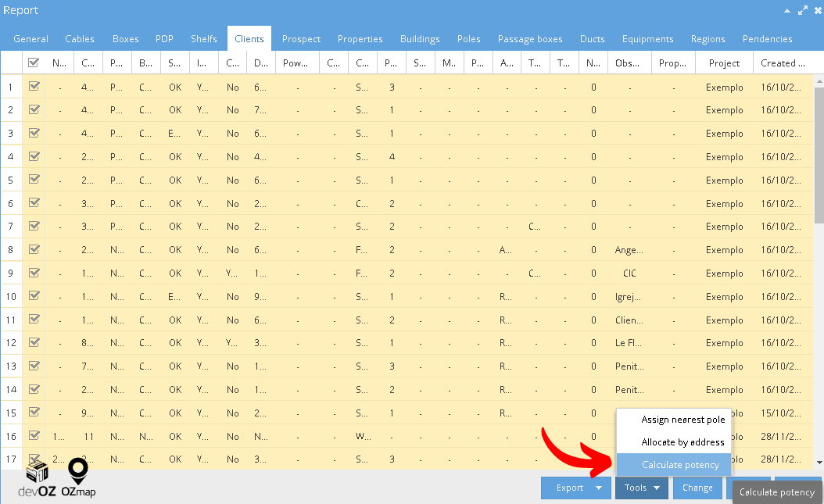
Task: Click the 15/10 date cell in row 15
Action: click(x=783, y=413)
